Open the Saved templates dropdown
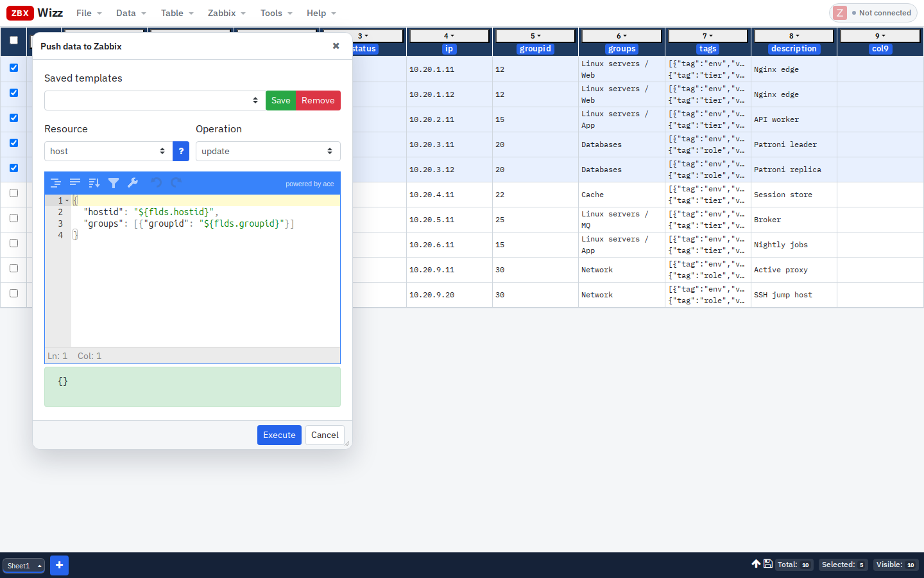The image size is (924, 578). (x=155, y=100)
